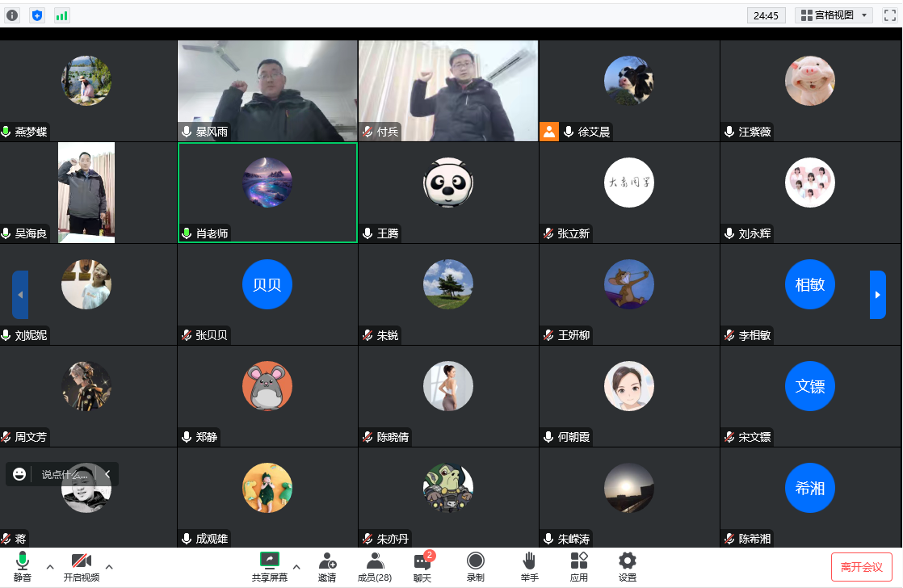Expand video options arrow beside 开启视频

(x=109, y=566)
